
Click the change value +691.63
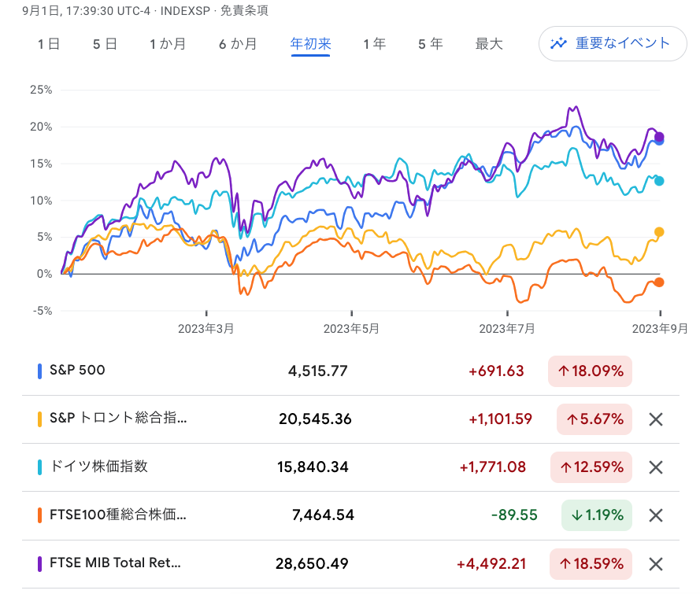pos(496,371)
